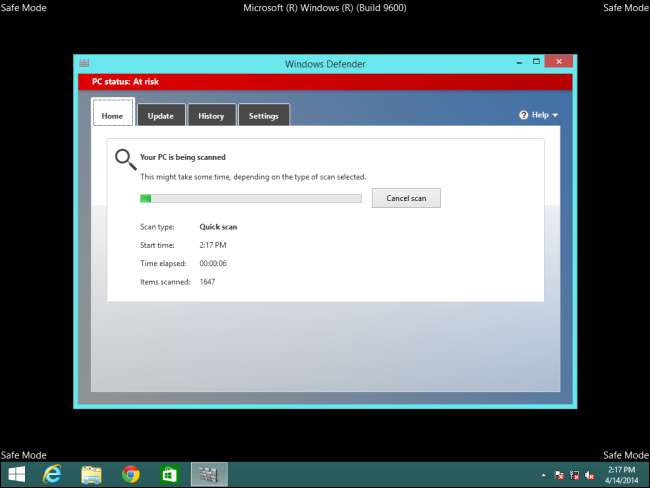Show hidden system tray icons
The image size is (650, 488).
(543, 475)
